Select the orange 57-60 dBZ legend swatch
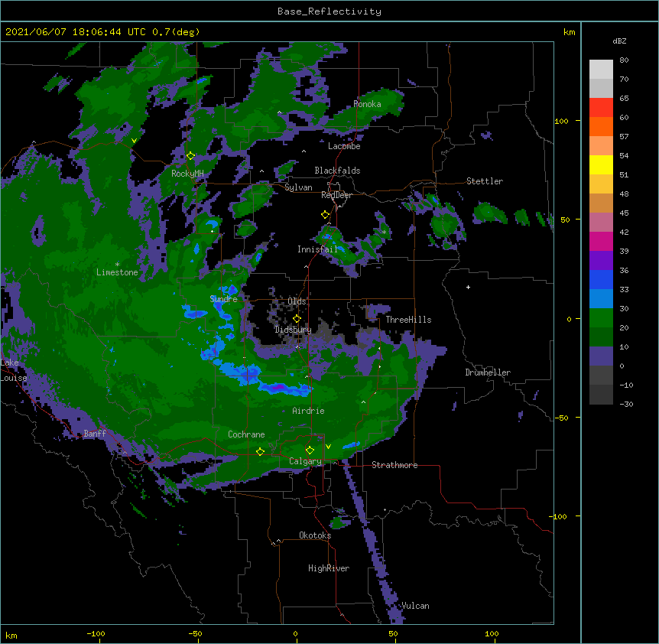Image resolution: width=659 pixels, height=644 pixels. (x=601, y=126)
